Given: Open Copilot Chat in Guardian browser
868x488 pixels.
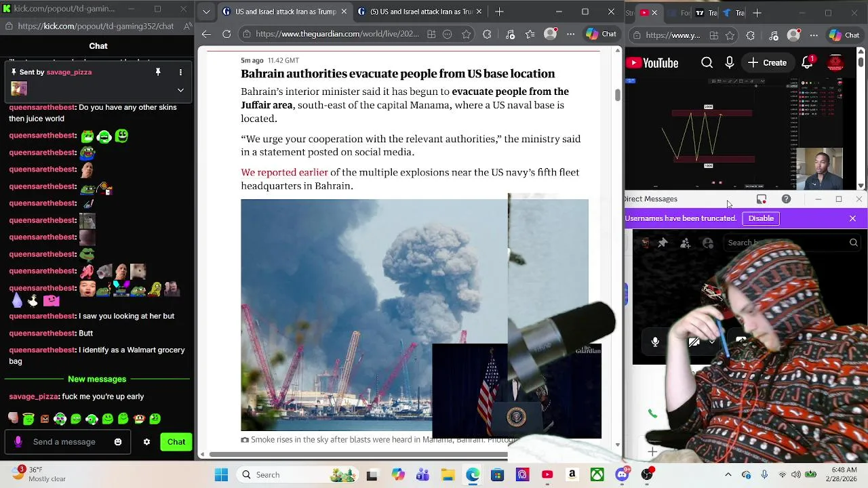Looking at the screenshot, I should (601, 34).
